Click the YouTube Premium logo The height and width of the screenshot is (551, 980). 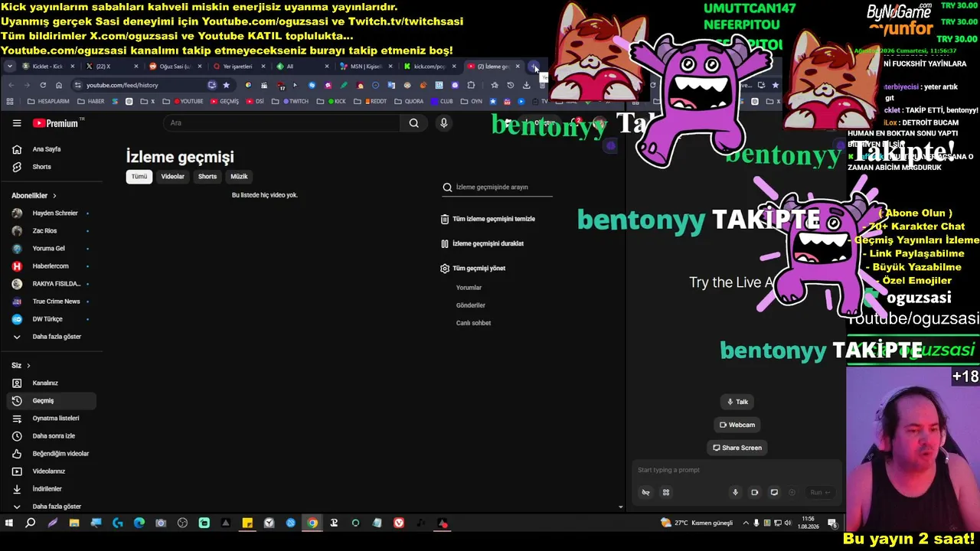(x=55, y=123)
